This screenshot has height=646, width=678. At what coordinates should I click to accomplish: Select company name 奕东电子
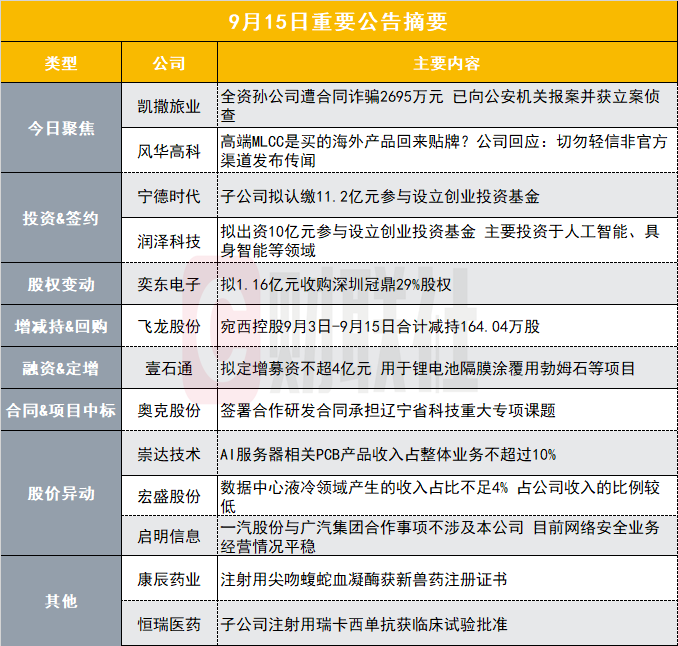(169, 285)
